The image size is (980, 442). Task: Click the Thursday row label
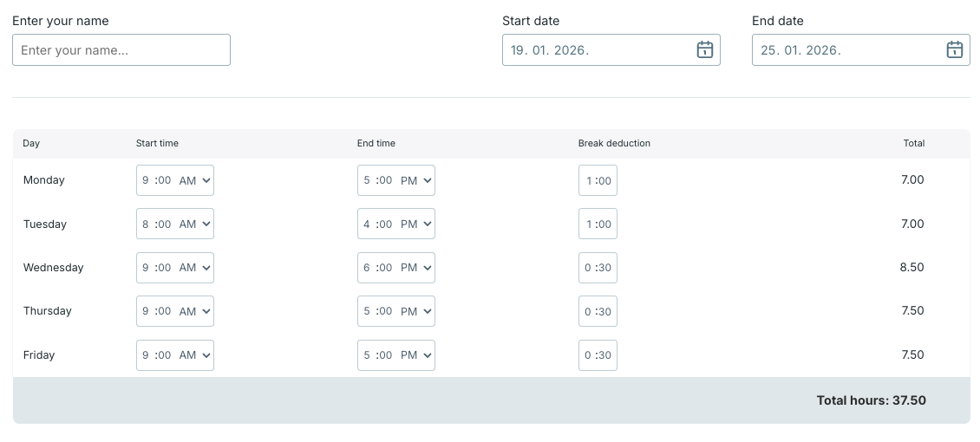(48, 311)
